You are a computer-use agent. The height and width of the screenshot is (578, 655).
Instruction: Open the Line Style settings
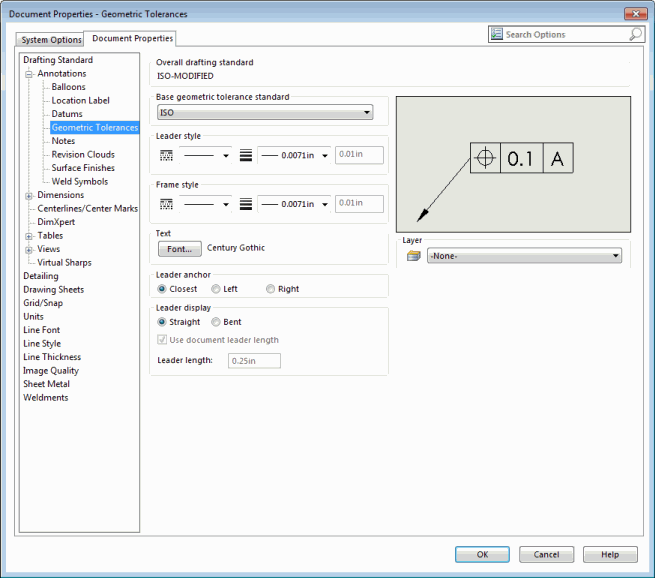[x=42, y=343]
